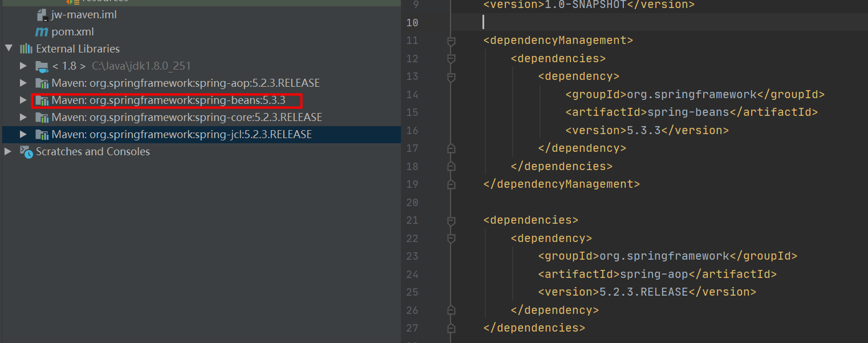Click the spring-jcl library icon
868x343 pixels.
[42, 135]
